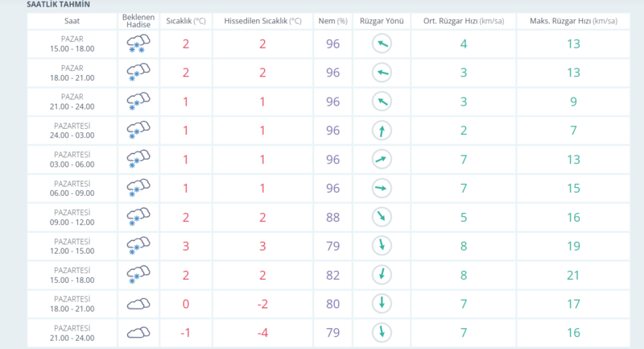Click the SAATLİK TAHMİN section title

point(58,4)
